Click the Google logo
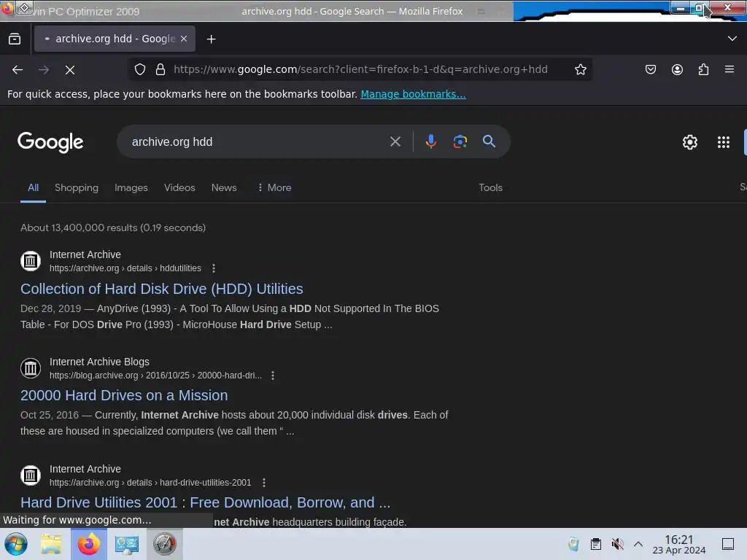This screenshot has height=560, width=747. click(x=50, y=142)
